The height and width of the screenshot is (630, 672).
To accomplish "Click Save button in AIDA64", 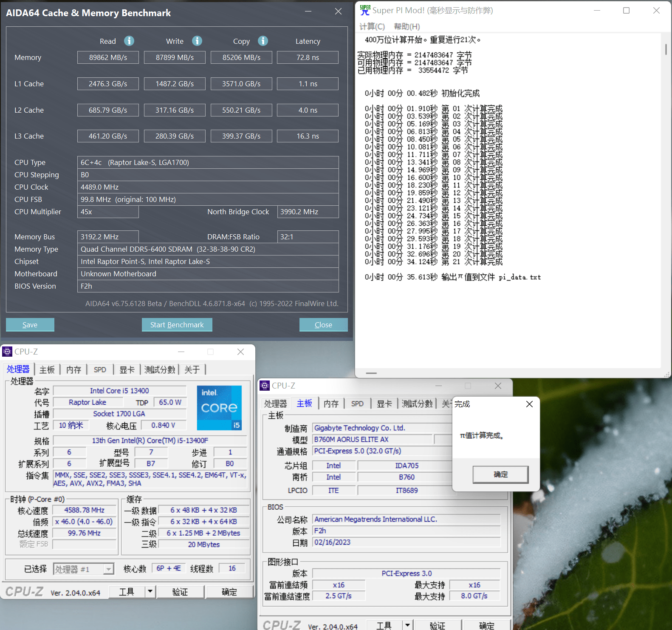I will point(30,325).
